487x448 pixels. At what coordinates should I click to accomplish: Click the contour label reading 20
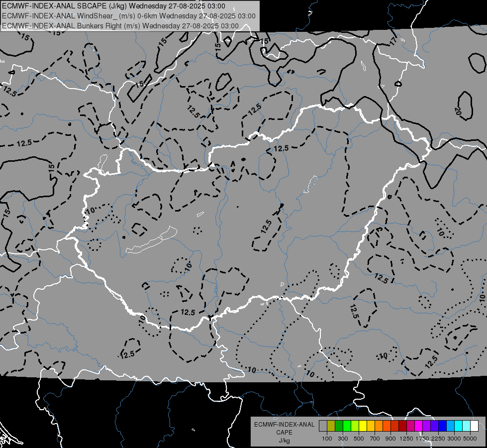pos(457,111)
